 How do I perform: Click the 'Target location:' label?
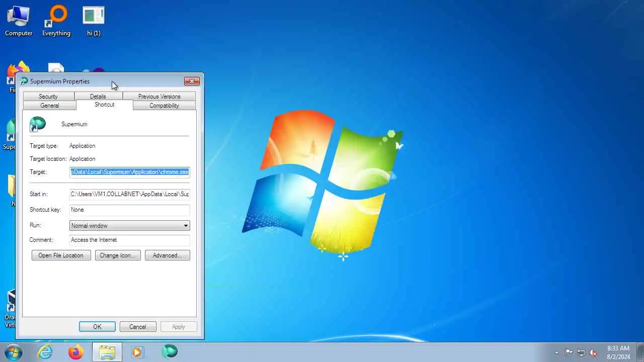tap(48, 159)
